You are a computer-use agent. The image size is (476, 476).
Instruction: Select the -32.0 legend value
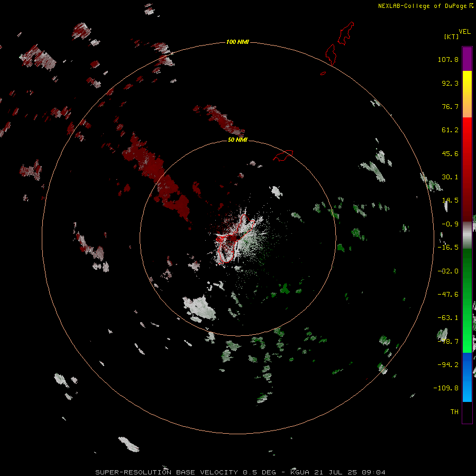point(448,271)
